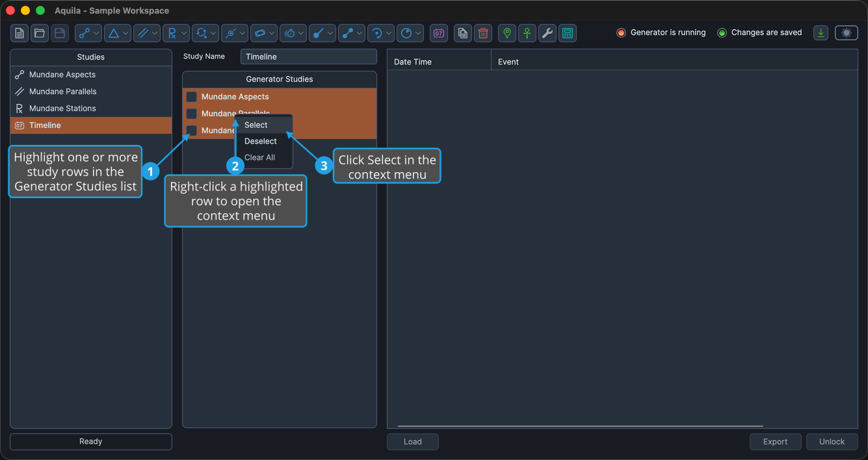The height and width of the screenshot is (460, 868).
Task: Choose Select from the context menu
Action: click(x=263, y=125)
